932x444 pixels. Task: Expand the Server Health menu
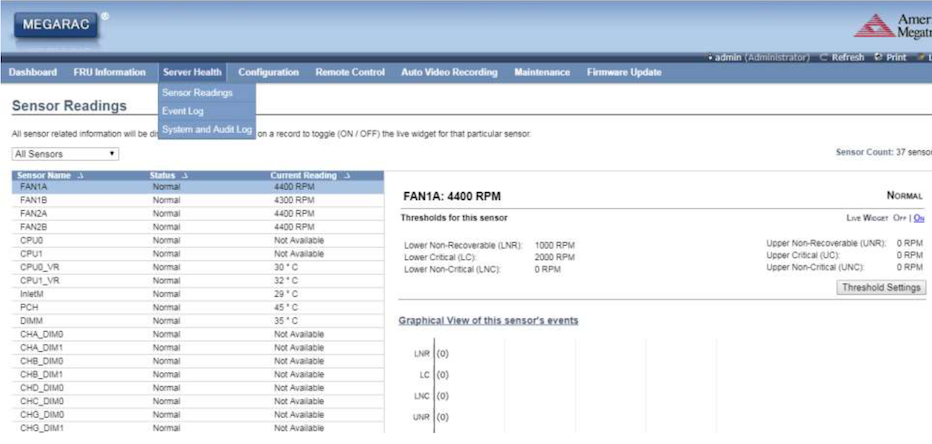pyautogui.click(x=192, y=72)
